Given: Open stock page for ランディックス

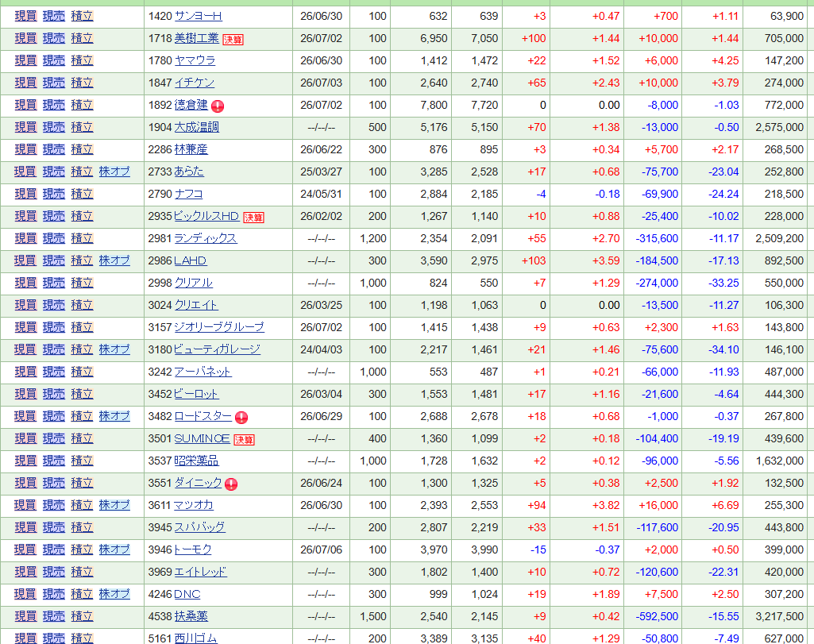Looking at the screenshot, I should point(206,239).
